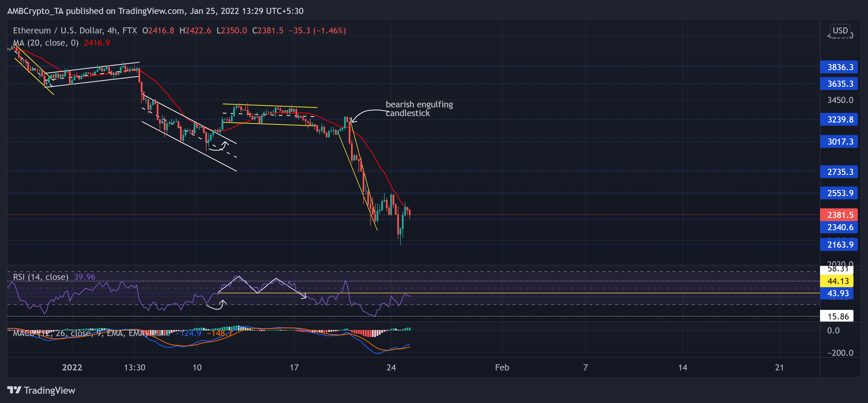868x403 pixels.
Task: Click the TradingView logo
Action: [41, 390]
